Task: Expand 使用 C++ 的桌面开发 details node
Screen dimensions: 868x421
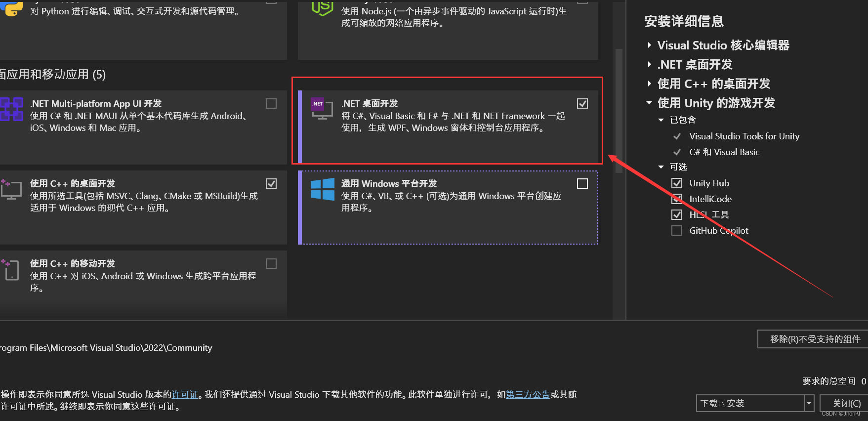Action: point(649,84)
